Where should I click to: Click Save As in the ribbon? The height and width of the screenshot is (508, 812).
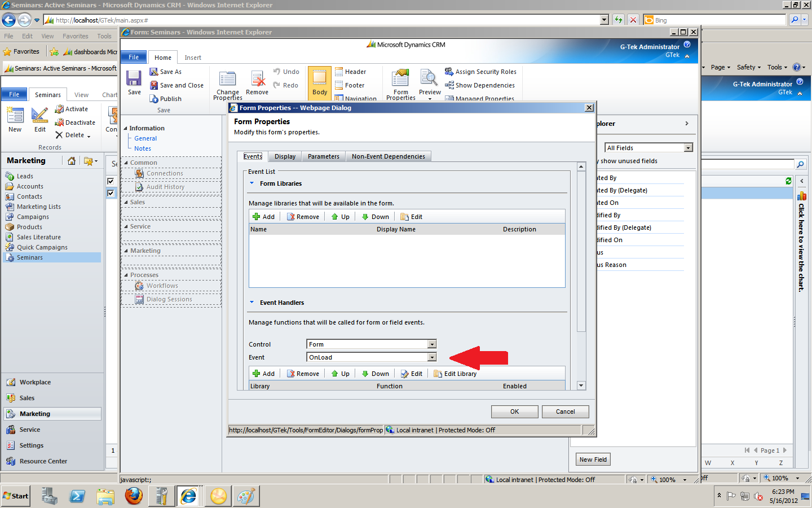(x=165, y=72)
